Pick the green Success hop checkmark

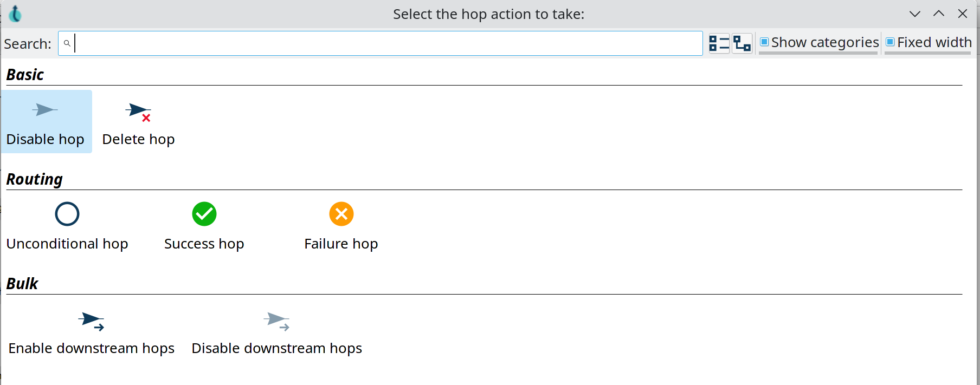pos(204,214)
